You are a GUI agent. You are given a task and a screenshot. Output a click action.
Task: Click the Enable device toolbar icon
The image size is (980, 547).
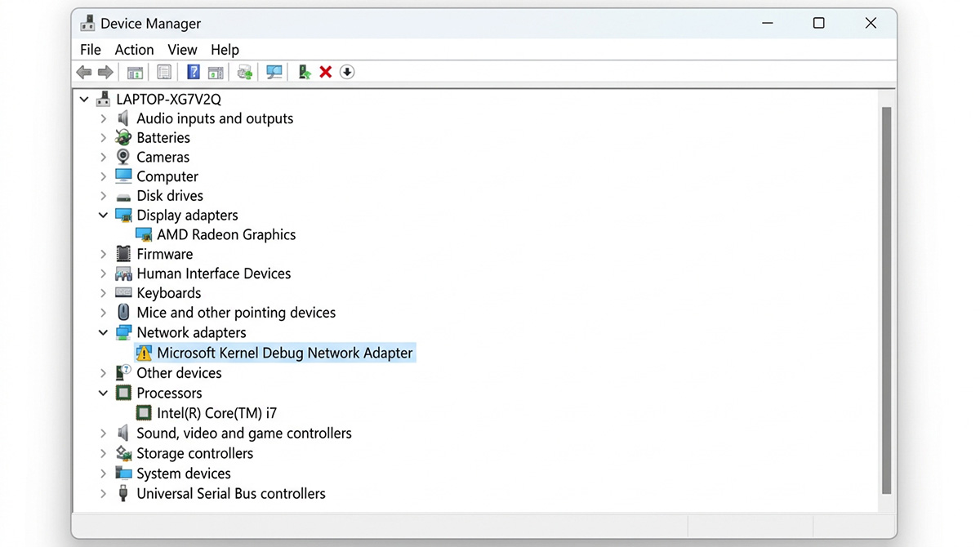[305, 72]
